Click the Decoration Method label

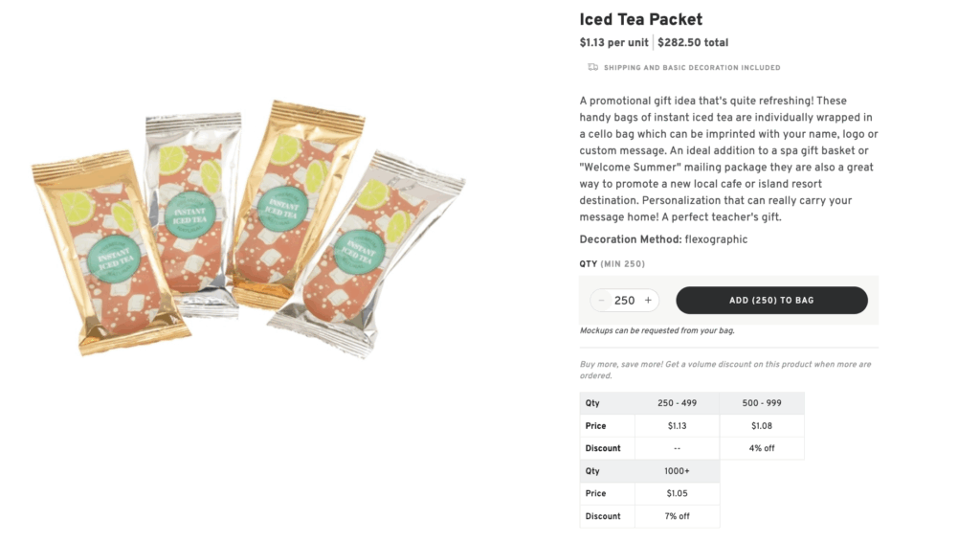(630, 239)
